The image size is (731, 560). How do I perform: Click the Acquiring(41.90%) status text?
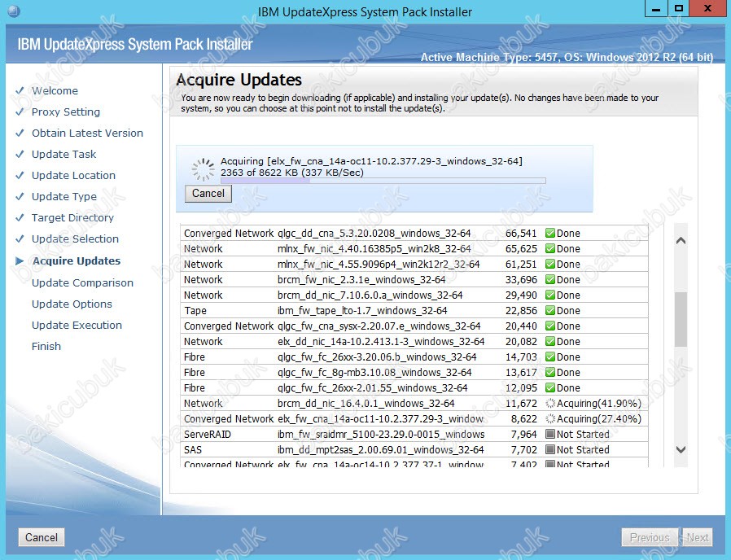pyautogui.click(x=598, y=404)
